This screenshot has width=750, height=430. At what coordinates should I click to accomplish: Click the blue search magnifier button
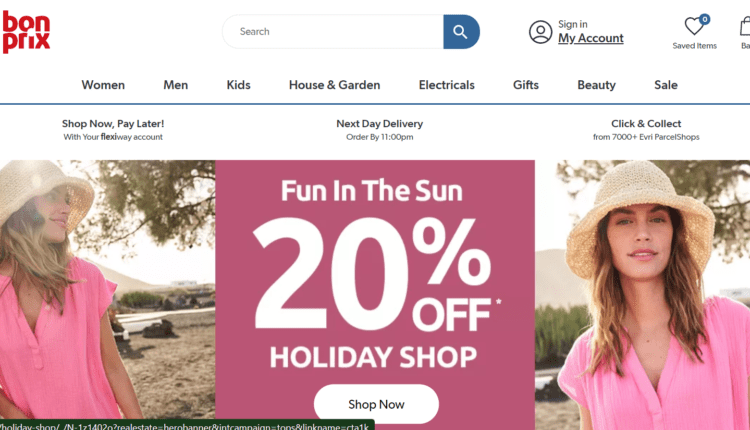tap(461, 32)
